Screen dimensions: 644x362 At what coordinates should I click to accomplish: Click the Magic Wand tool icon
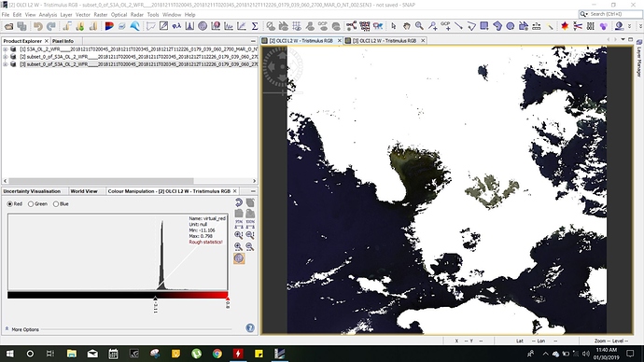550,26
